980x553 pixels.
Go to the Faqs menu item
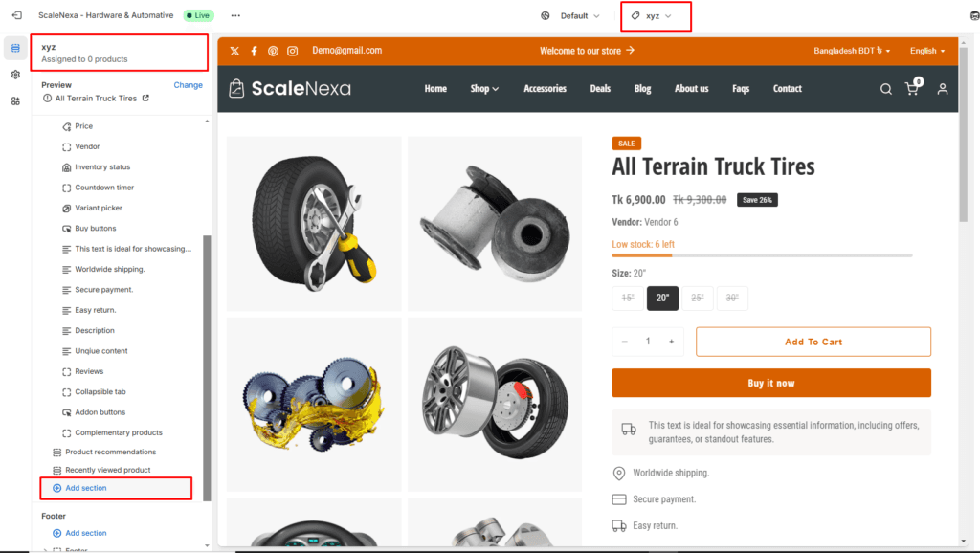tap(741, 89)
